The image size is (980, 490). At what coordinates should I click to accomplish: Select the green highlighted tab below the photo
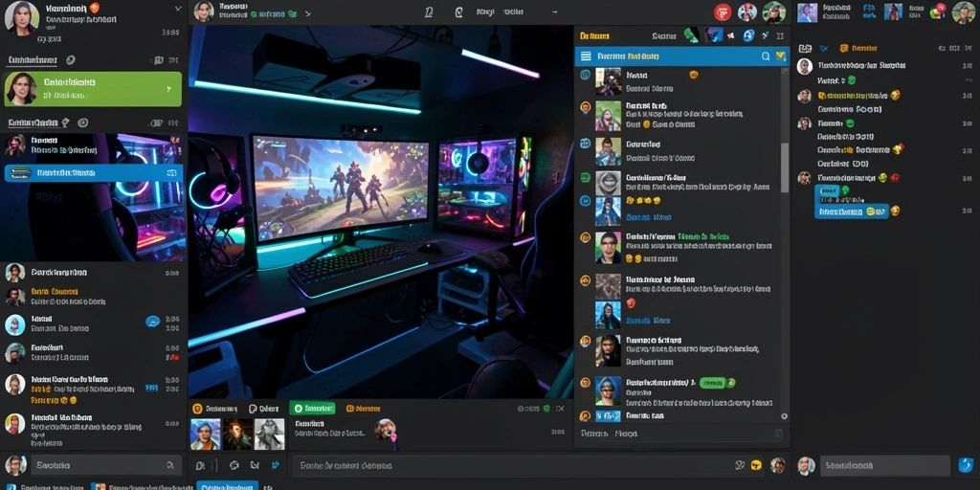click(312, 408)
